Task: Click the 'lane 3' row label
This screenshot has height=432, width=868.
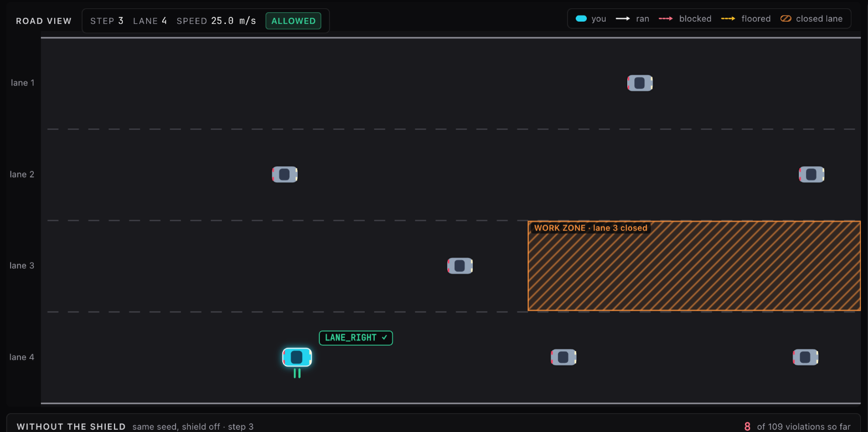Action: (22, 266)
